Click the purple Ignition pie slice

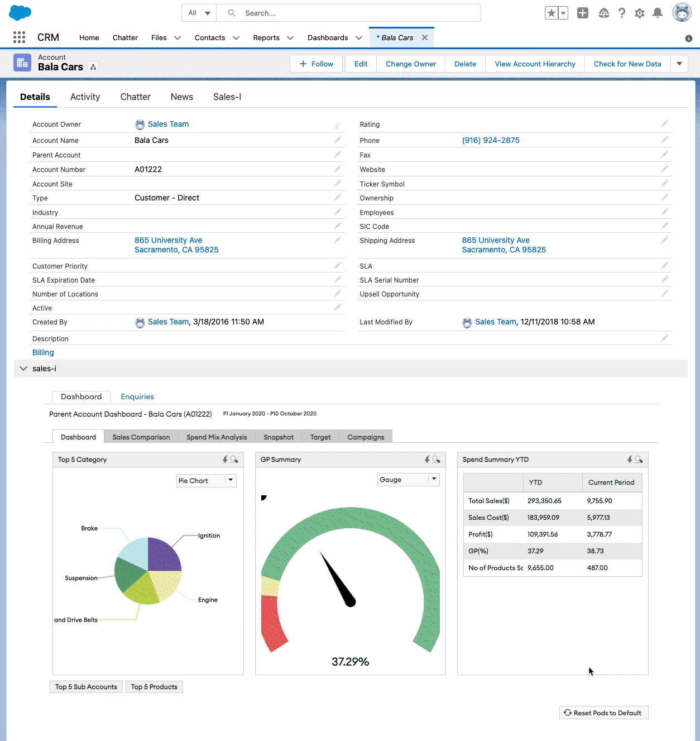coord(164,554)
